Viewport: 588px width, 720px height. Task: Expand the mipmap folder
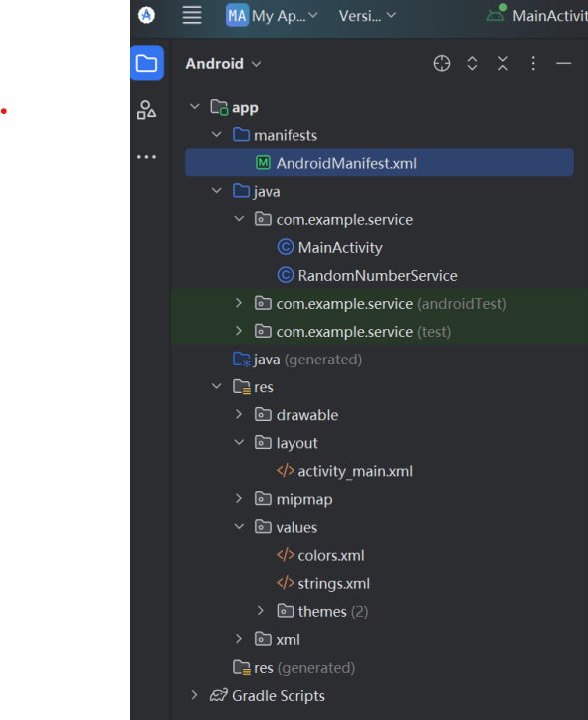click(239, 498)
